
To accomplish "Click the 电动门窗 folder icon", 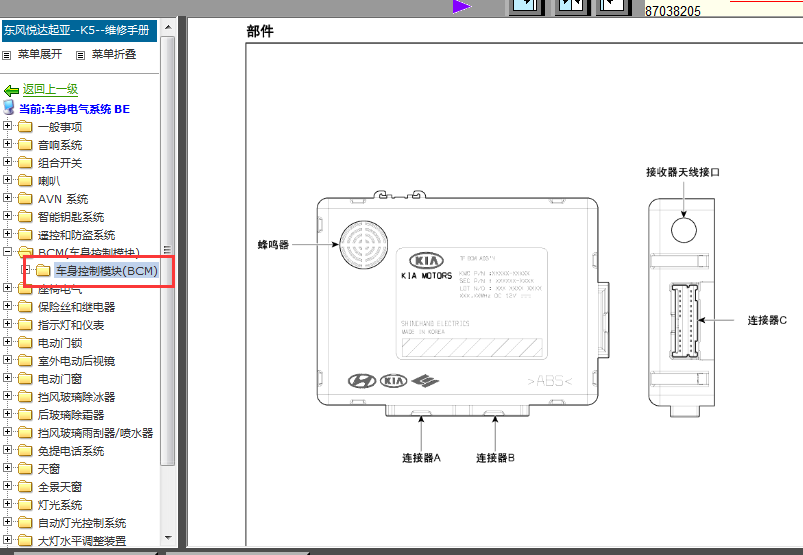I will 25,379.
